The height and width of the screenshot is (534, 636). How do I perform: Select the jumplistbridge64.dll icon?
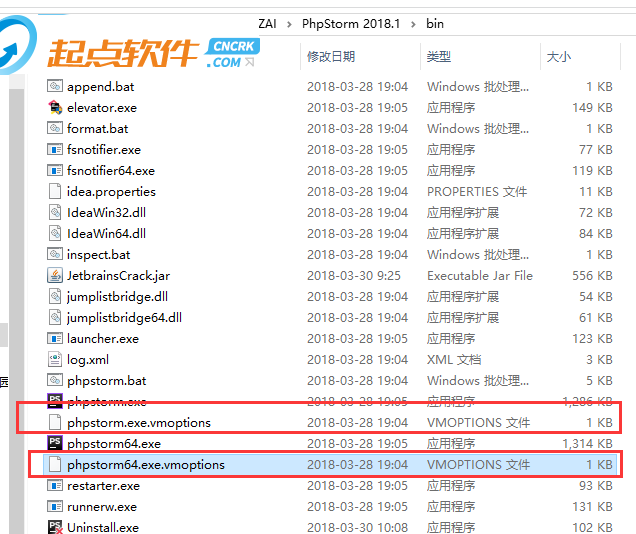[55, 317]
